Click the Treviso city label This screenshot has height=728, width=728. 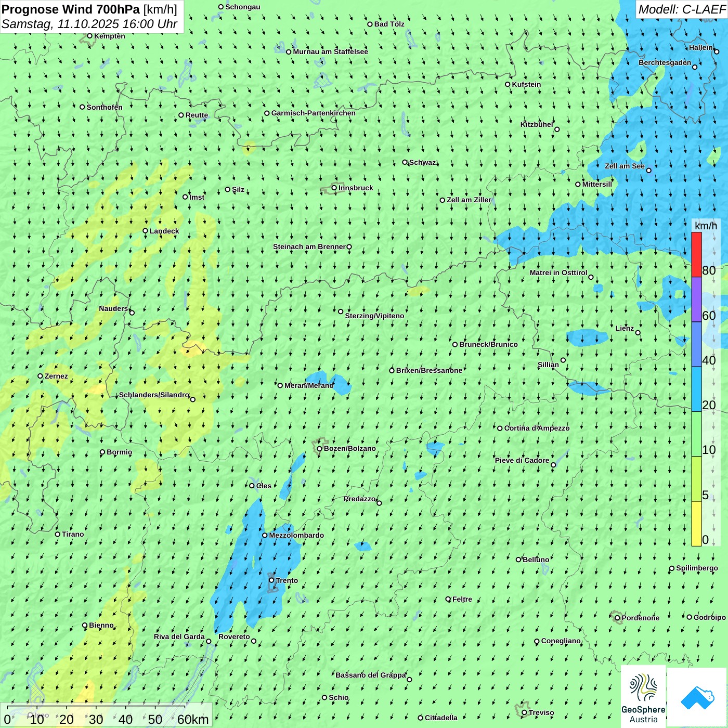pyautogui.click(x=541, y=712)
